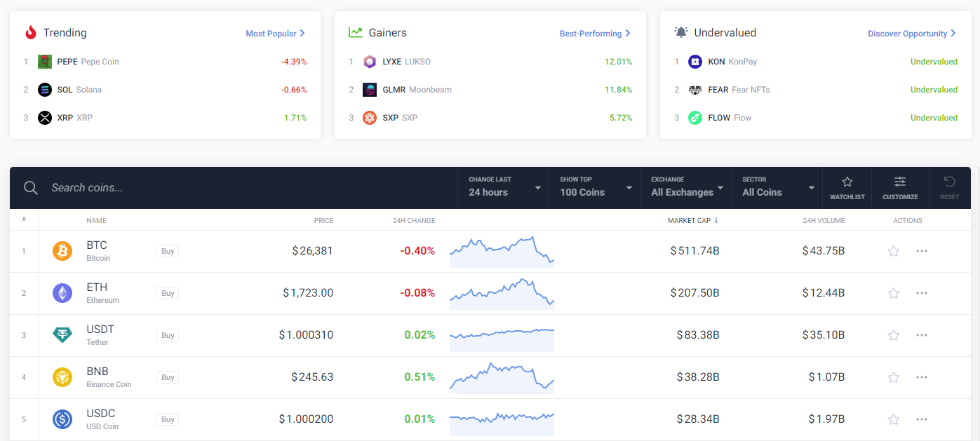Open the Change Last 24 hours dropdown

coord(503,188)
